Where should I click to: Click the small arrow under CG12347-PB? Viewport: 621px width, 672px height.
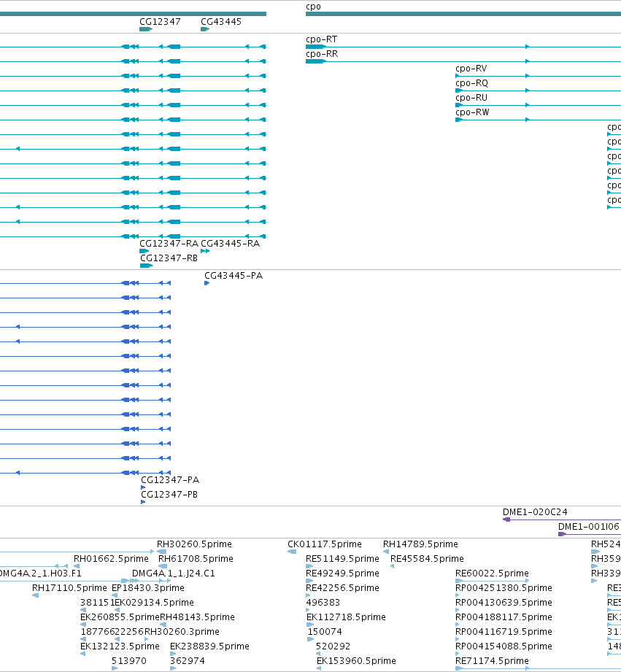[143, 502]
